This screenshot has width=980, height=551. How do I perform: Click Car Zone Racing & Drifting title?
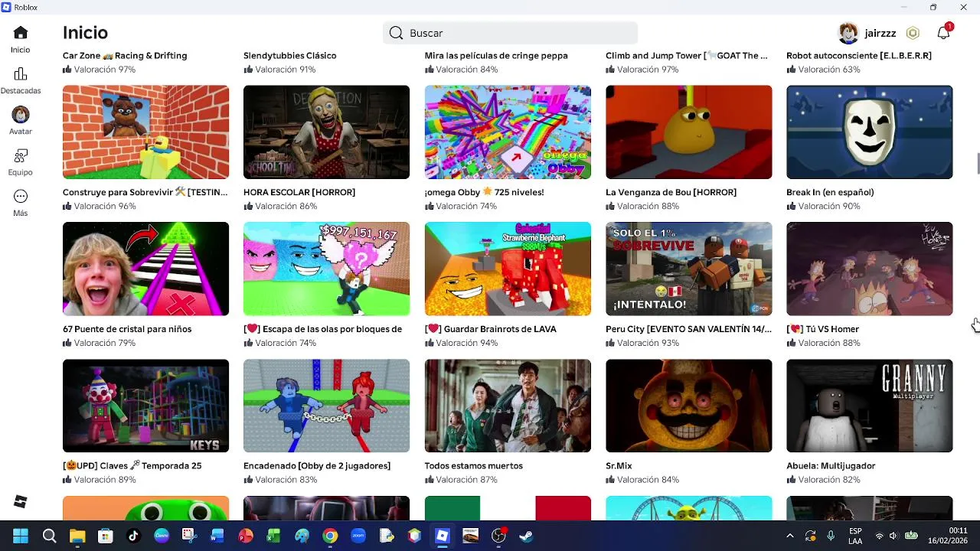[x=125, y=55]
